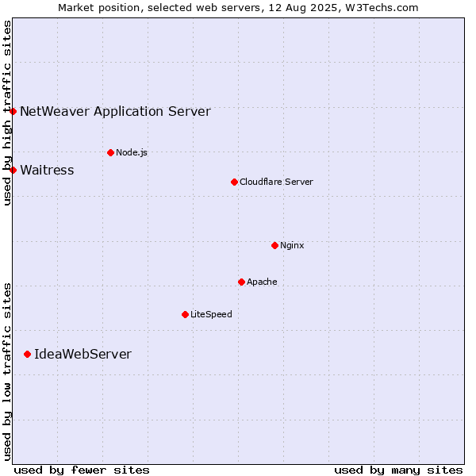Click the 'used by low traffic sites' label
This screenshot has width=476, height=476.
coord(7,372)
